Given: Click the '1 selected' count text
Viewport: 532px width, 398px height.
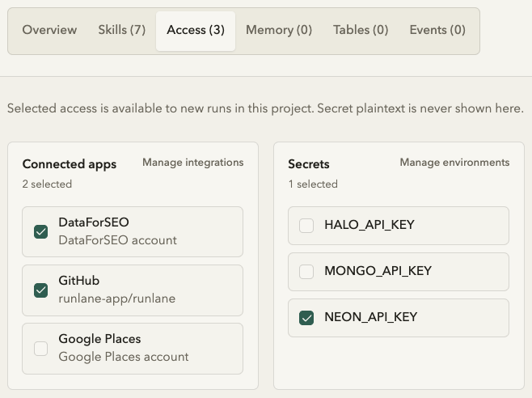Looking at the screenshot, I should pyautogui.click(x=313, y=184).
